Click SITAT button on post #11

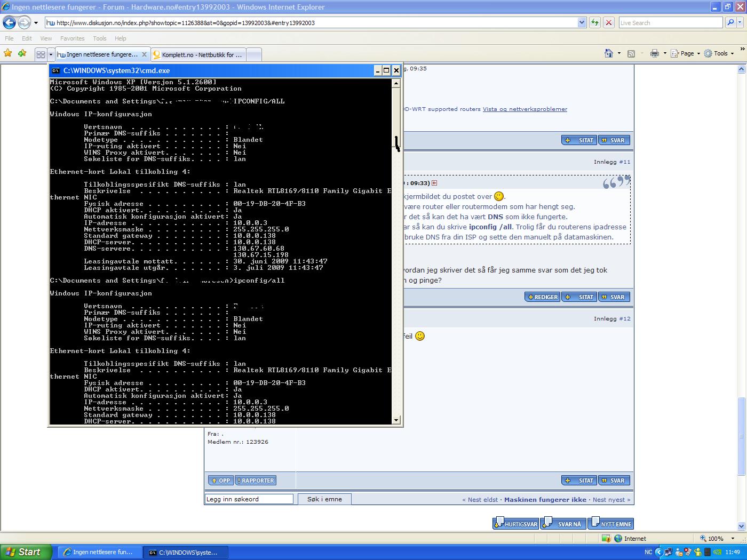[x=579, y=297]
